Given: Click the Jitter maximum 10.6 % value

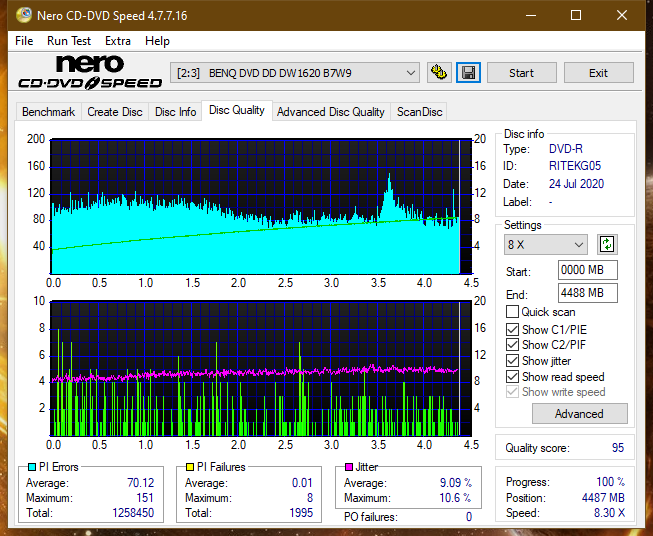Looking at the screenshot, I should (455, 498).
